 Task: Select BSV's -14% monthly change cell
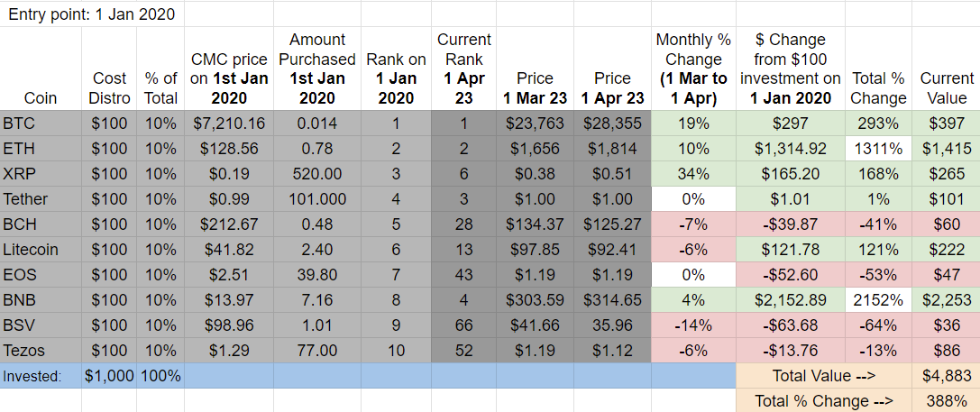click(693, 325)
